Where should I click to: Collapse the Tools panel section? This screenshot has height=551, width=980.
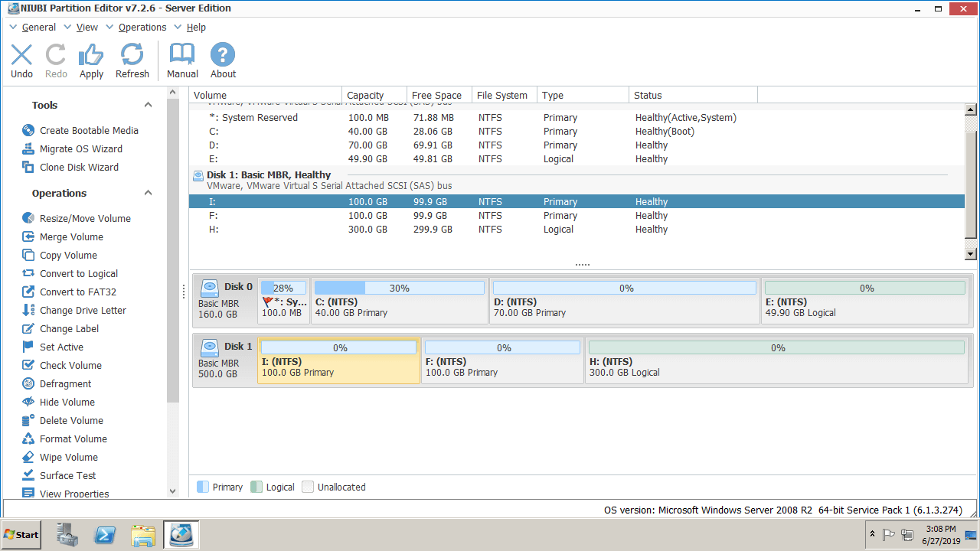(149, 106)
